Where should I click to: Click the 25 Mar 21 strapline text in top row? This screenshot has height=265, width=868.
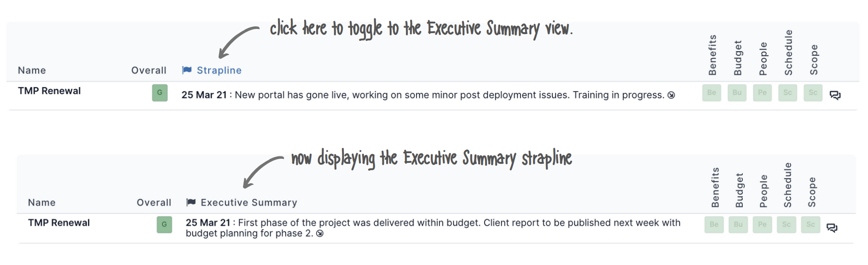pyautogui.click(x=204, y=95)
